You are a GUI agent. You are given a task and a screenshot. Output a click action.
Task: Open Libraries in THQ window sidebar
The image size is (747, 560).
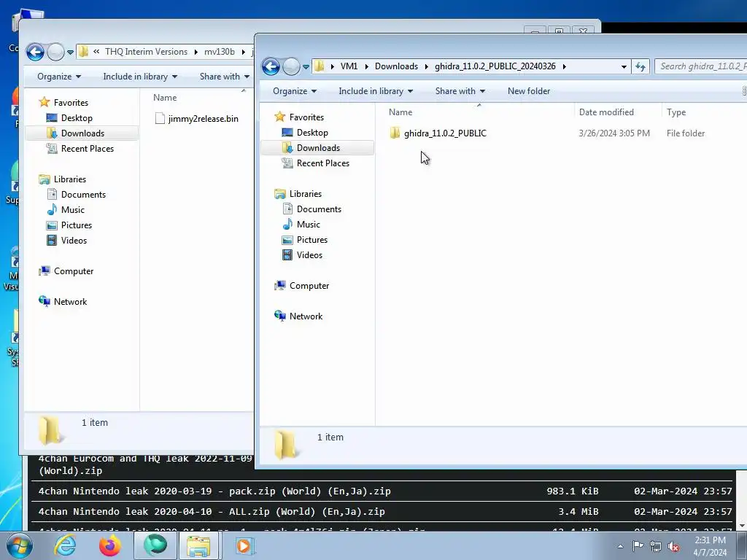[69, 179]
